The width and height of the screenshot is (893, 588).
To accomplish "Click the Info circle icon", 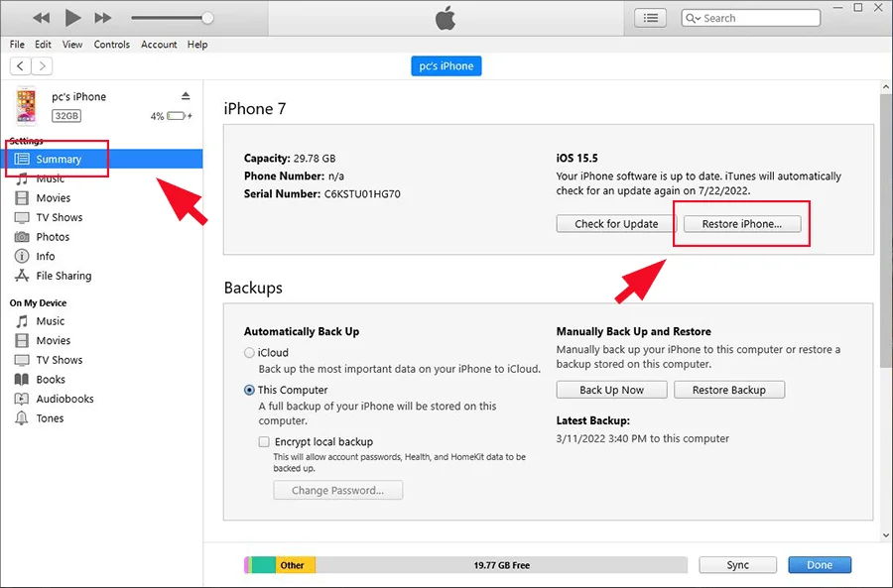I will (x=22, y=256).
